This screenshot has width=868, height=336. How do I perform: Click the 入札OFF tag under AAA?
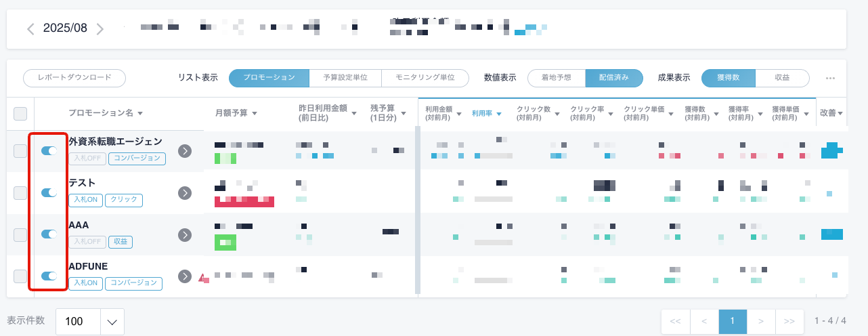tap(87, 242)
